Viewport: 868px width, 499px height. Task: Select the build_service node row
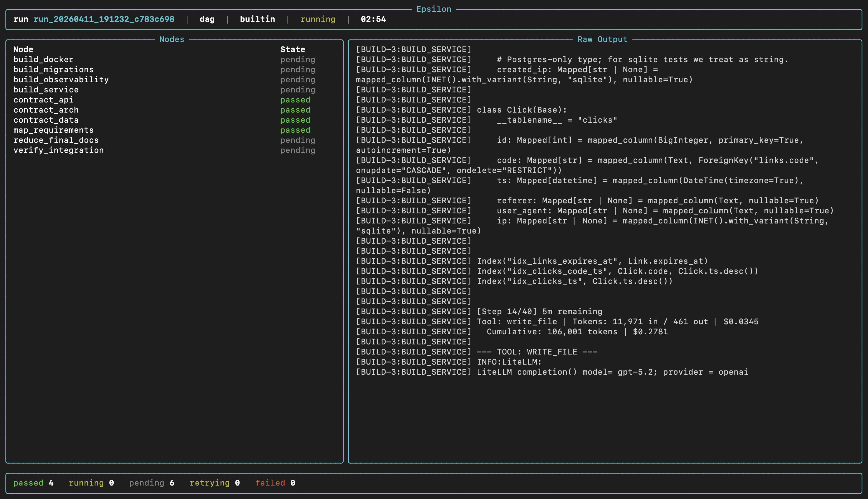(164, 90)
